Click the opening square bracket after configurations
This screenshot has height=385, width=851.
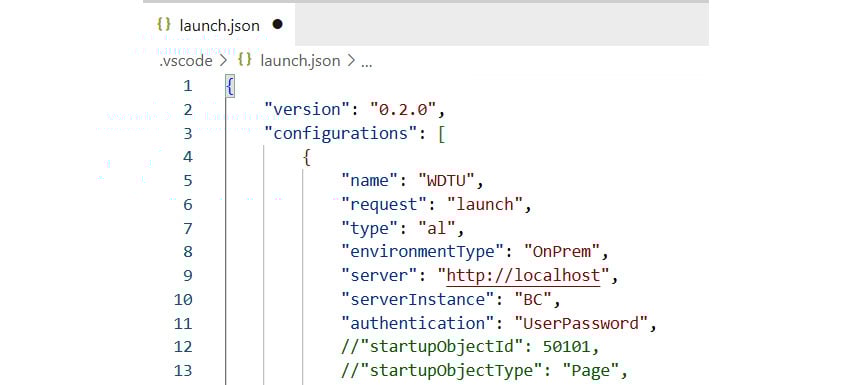442,134
